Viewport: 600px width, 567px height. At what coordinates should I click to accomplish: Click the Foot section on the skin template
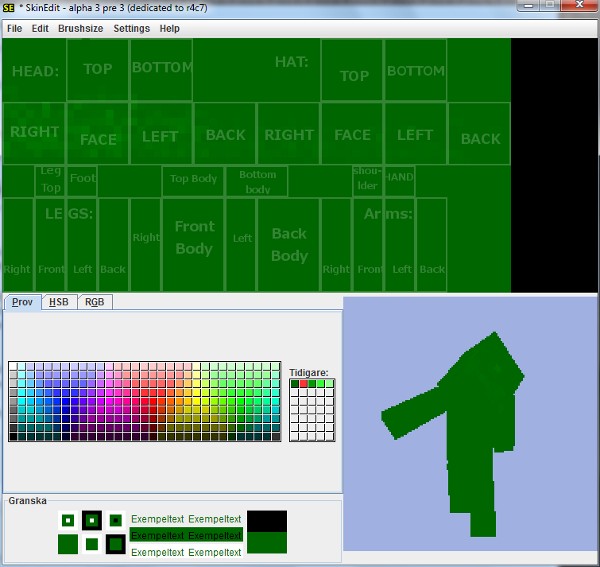coord(82,180)
